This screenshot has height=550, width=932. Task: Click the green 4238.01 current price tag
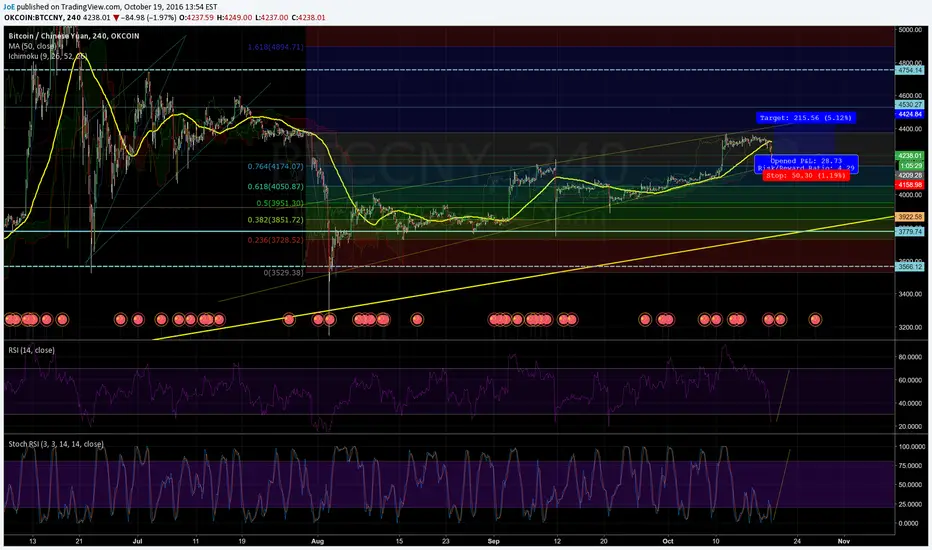click(x=910, y=156)
